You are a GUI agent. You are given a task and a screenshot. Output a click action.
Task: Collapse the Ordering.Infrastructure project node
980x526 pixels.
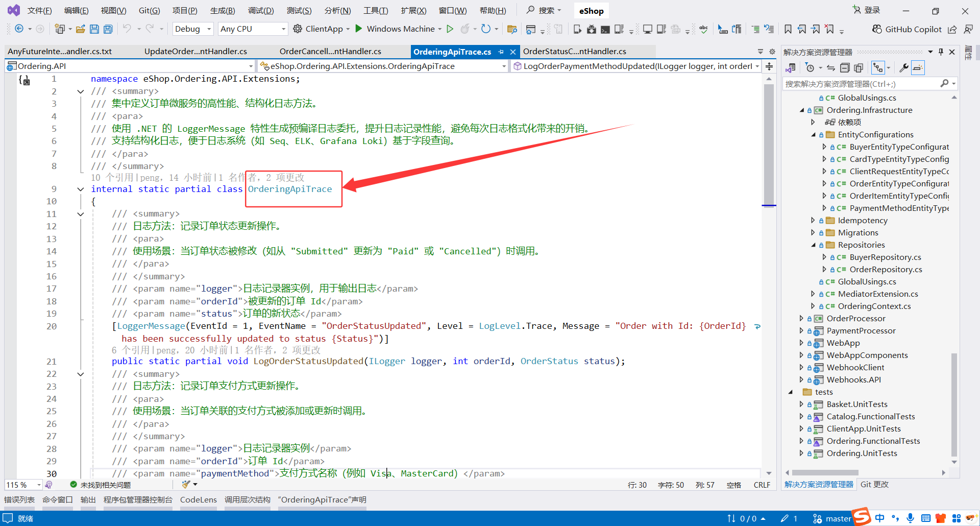point(801,110)
